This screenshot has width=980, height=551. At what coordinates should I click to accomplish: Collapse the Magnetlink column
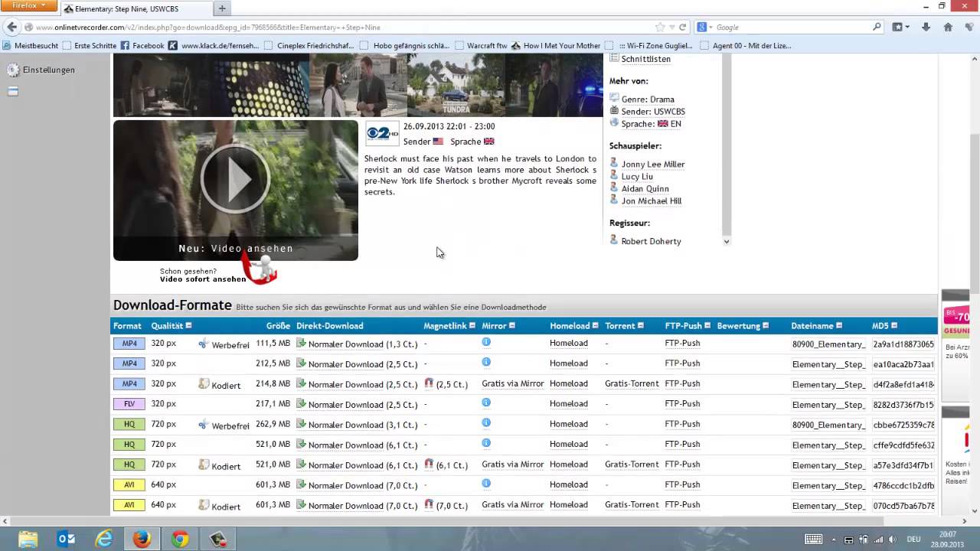[x=472, y=326]
